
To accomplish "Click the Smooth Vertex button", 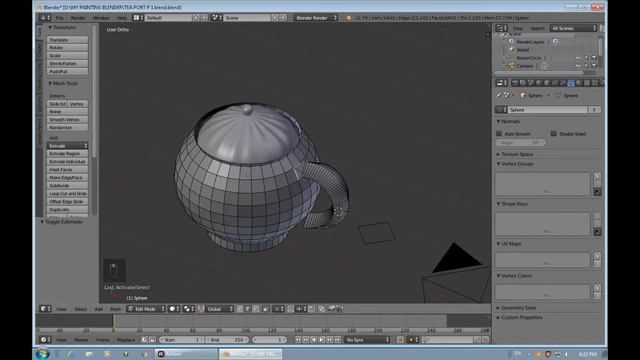I will point(67,120).
